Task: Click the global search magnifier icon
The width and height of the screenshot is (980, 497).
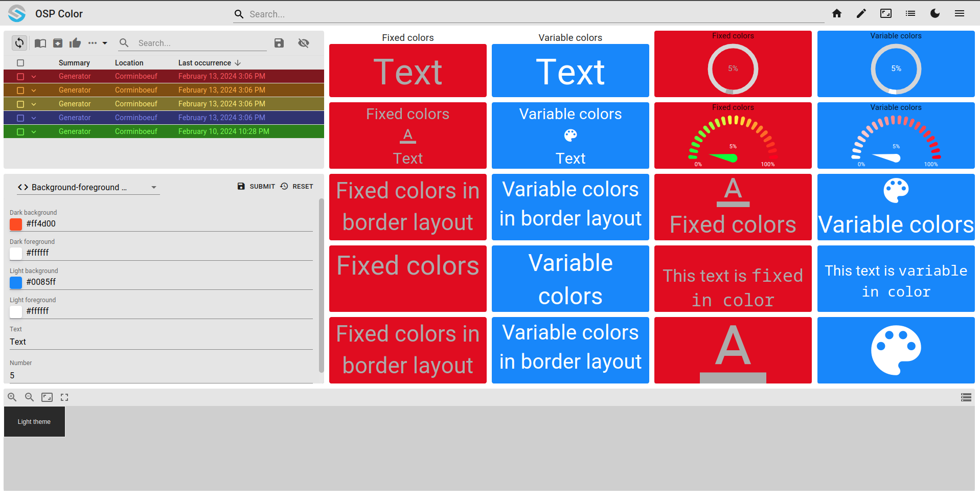Action: [239, 14]
